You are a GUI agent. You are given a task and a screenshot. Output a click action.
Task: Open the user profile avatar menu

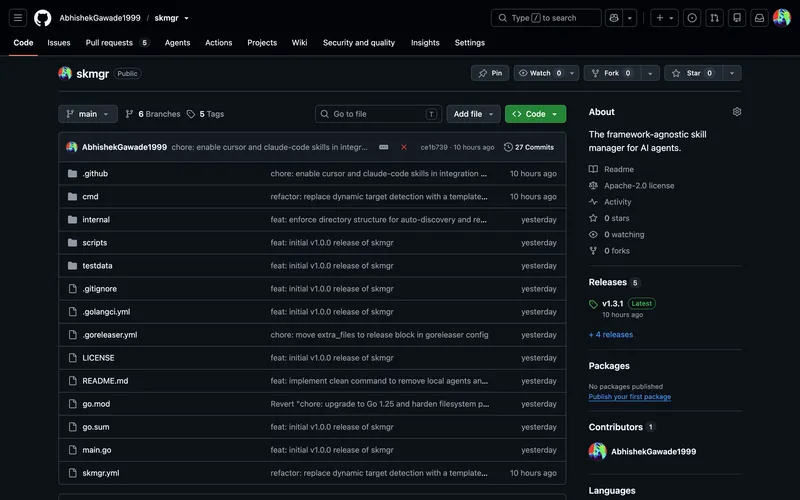[x=782, y=18]
